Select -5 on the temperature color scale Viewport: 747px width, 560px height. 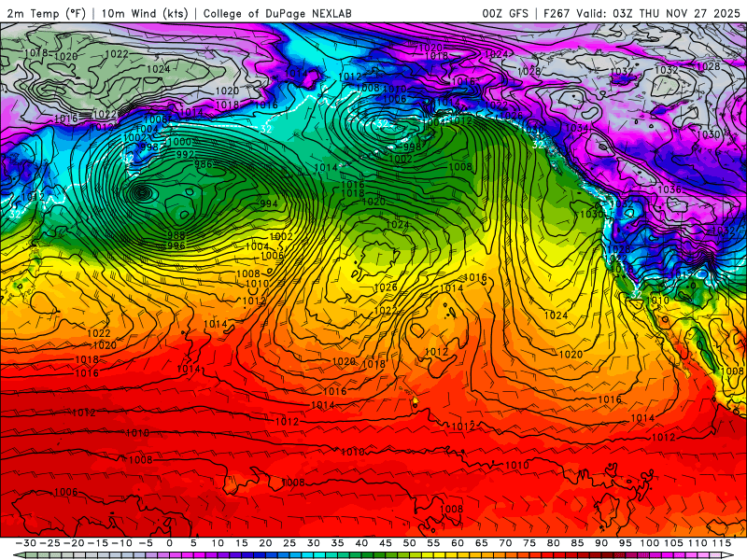point(146,543)
